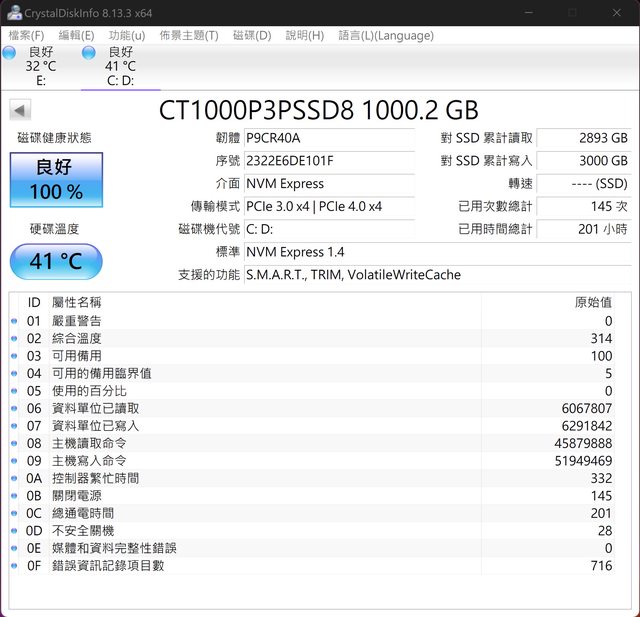Open the 佈景主題(T) menu
This screenshot has width=640, height=617.
click(189, 35)
